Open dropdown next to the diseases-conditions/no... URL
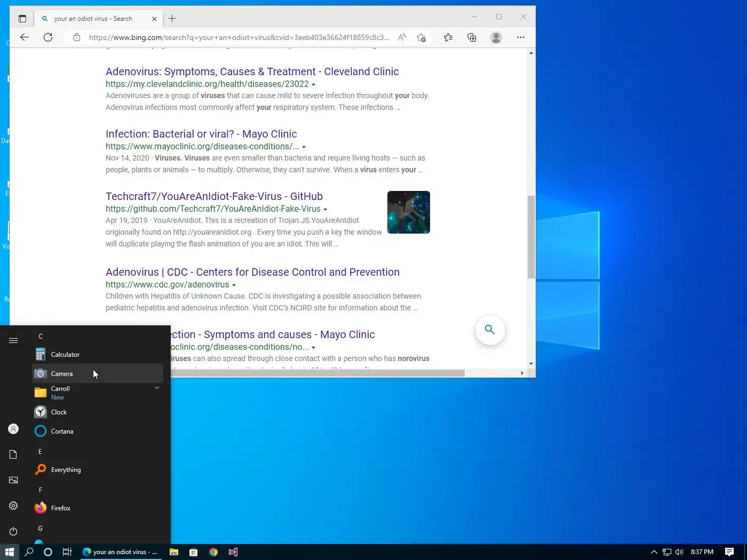Screen dimensions: 747x560 click(314, 348)
